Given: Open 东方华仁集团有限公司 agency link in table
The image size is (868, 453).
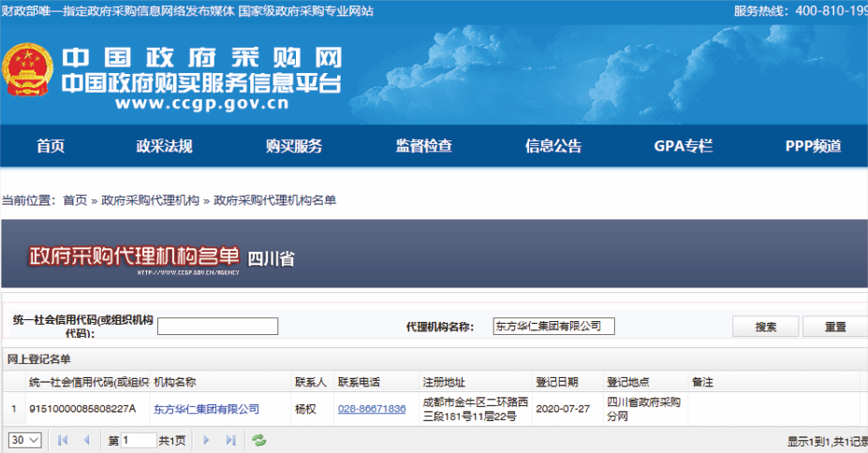Looking at the screenshot, I should (x=206, y=409).
